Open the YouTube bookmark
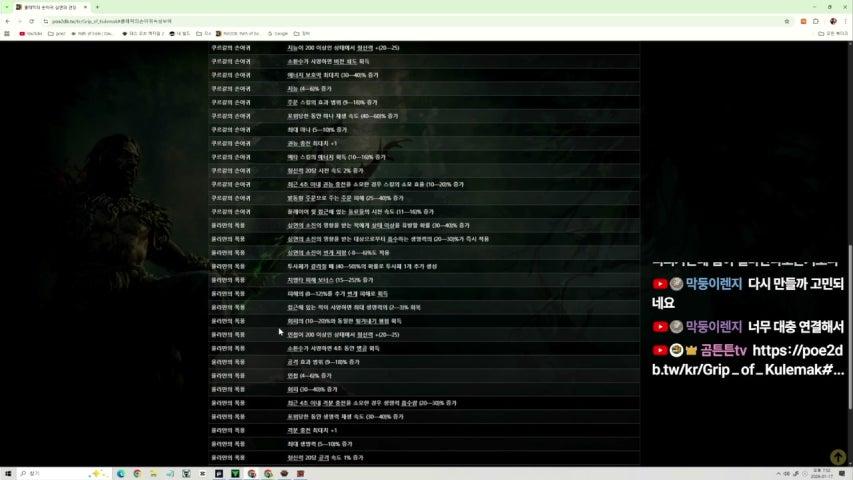This screenshot has height=480, width=853. 31,34
